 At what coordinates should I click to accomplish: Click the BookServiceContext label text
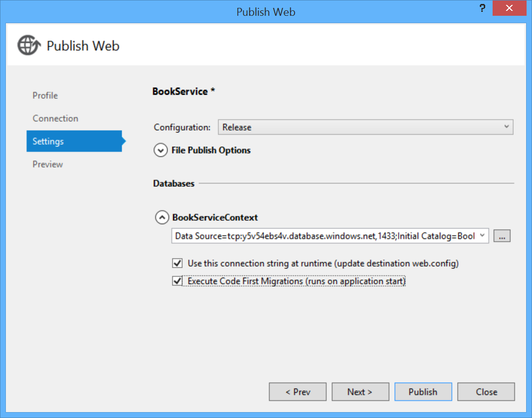[215, 217]
